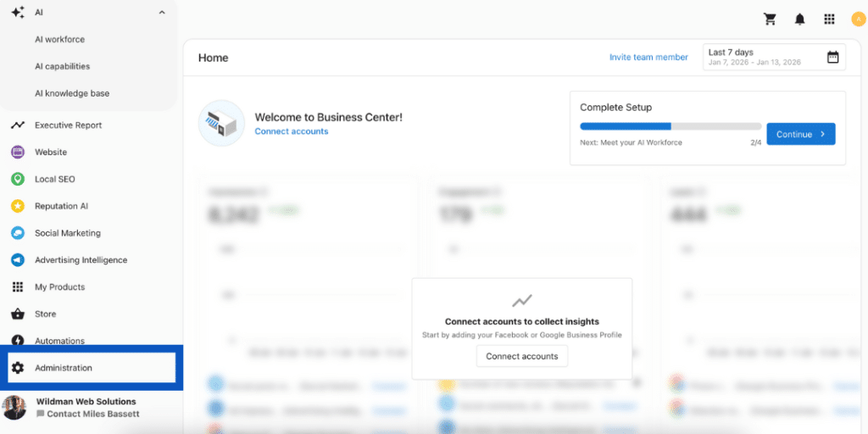Image resolution: width=868 pixels, height=434 pixels.
Task: Click the blue Continue button
Action: click(x=800, y=134)
